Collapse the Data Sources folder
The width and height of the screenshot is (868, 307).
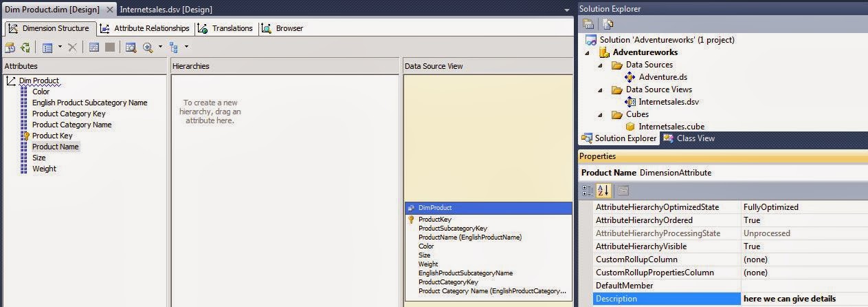[x=599, y=65]
